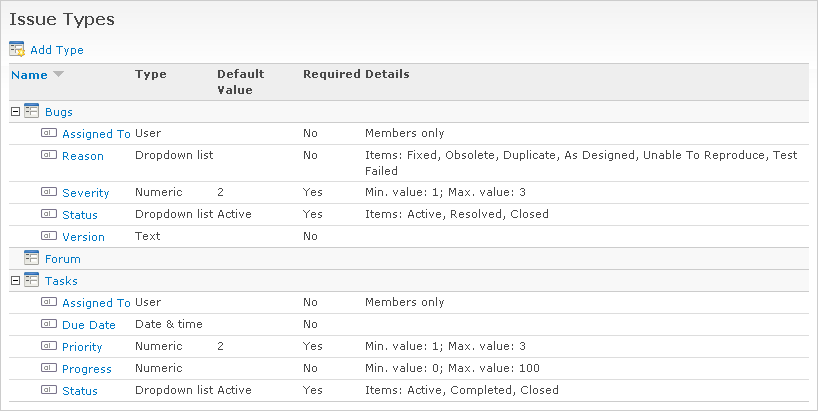
Task: Open the Bugs issue type
Action: [59, 112]
